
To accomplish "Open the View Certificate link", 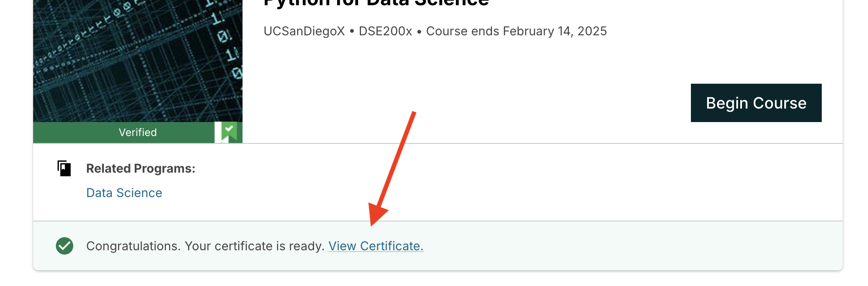I will point(376,246).
